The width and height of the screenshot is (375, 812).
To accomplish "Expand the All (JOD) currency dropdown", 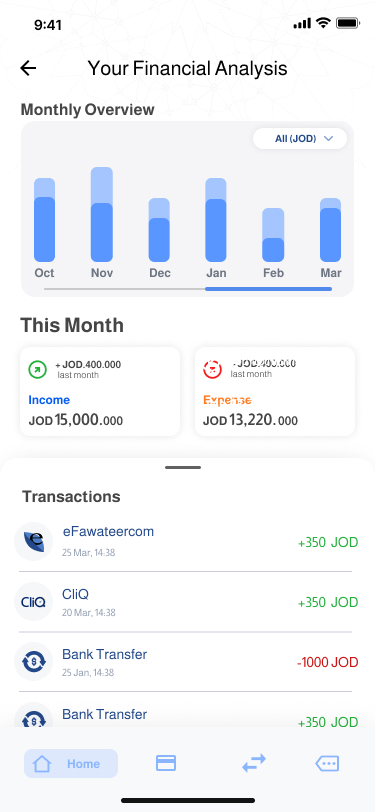I will (300, 138).
